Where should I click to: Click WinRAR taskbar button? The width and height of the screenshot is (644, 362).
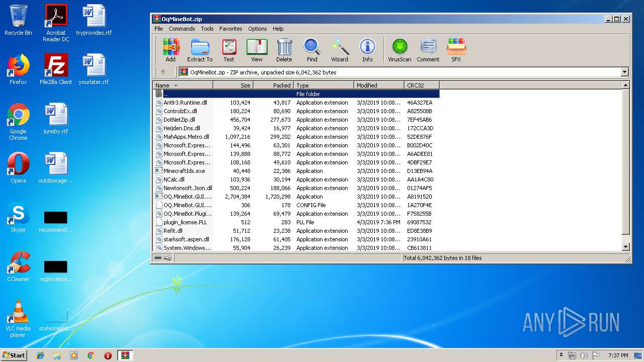click(125, 355)
